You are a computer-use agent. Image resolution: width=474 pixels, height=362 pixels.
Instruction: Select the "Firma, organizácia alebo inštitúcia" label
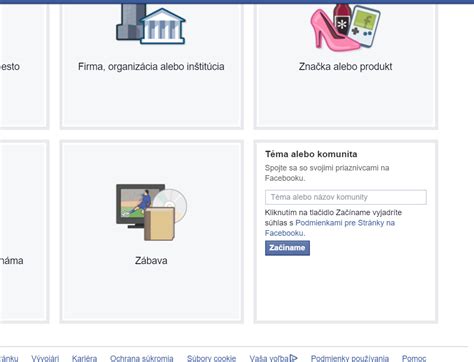[x=151, y=67]
